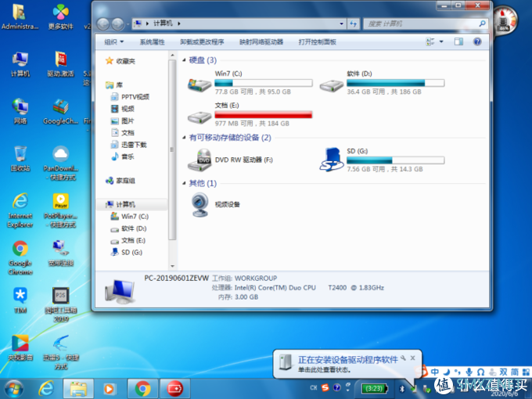Open PanDownload desktop shortcut
Screen dimensions: 532x399
tap(61, 164)
